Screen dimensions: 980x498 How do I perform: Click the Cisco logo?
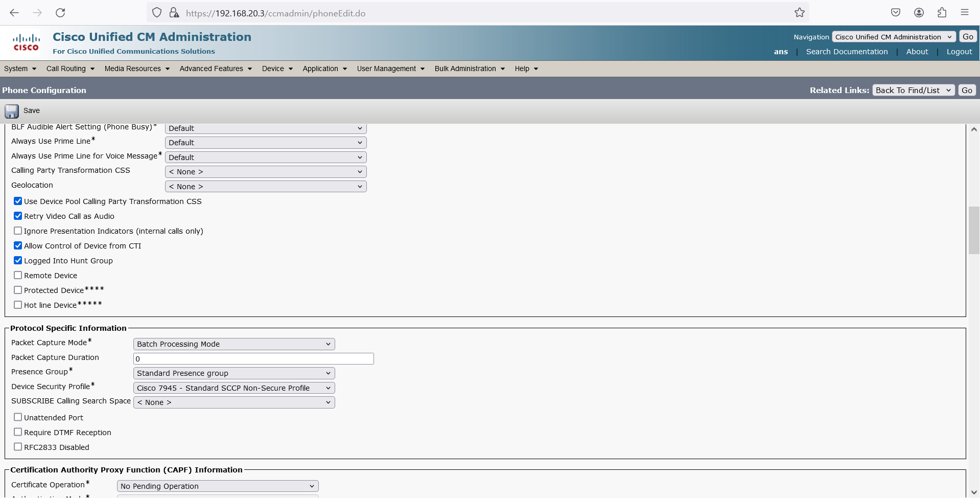pyautogui.click(x=26, y=42)
